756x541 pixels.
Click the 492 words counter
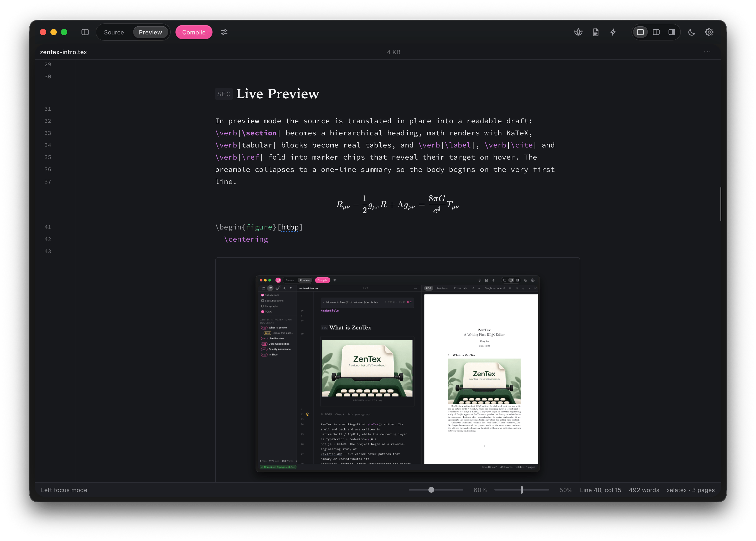(644, 490)
